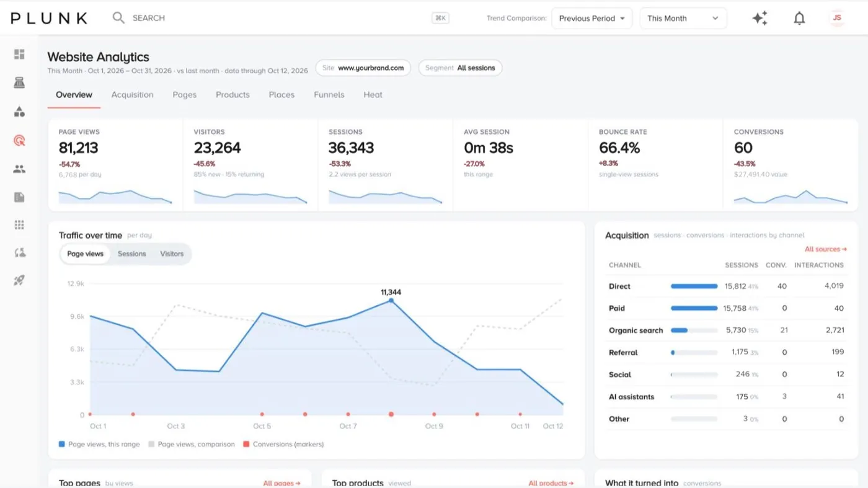Open the person-with-arrows sync sidebar icon
Image resolution: width=868 pixels, height=488 pixels.
(19, 252)
